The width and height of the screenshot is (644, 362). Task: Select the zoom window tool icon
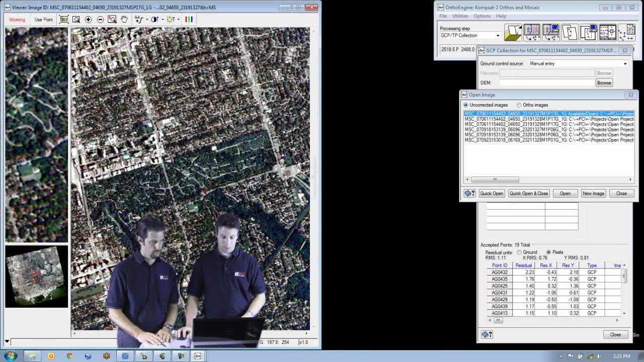pyautogui.click(x=76, y=19)
